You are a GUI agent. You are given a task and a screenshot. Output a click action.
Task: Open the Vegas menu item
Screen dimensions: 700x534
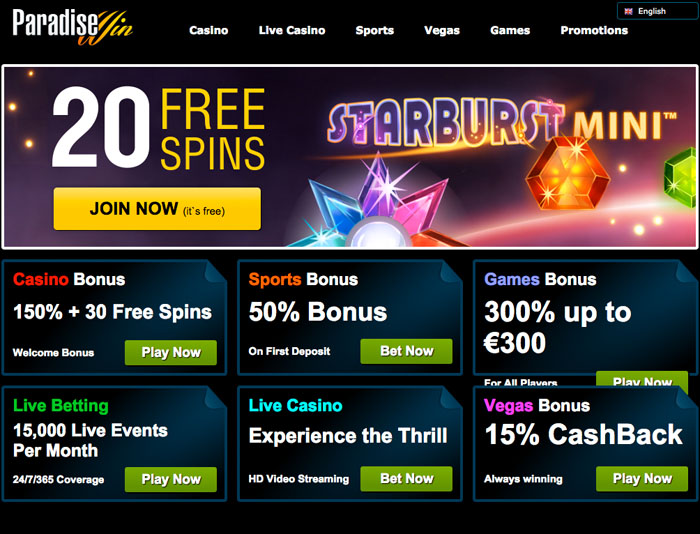tap(442, 30)
